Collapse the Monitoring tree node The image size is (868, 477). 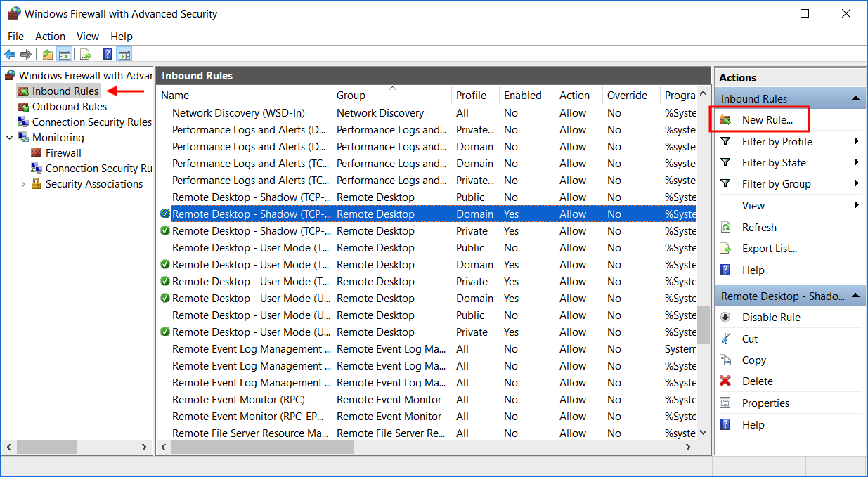(10, 138)
